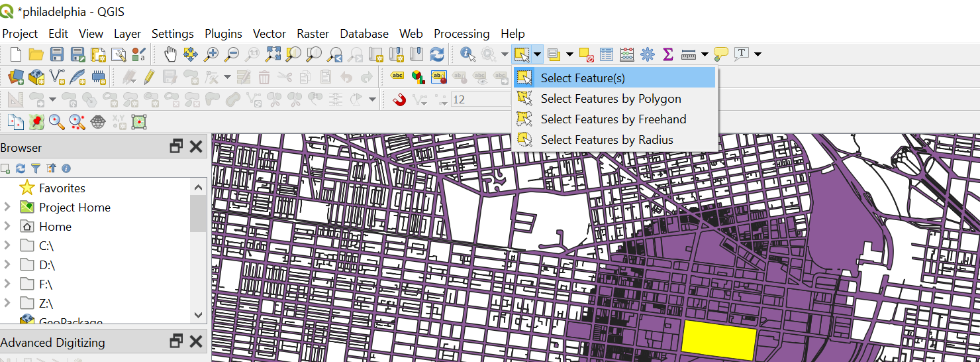Click the Save Project floppy icon

(57, 54)
